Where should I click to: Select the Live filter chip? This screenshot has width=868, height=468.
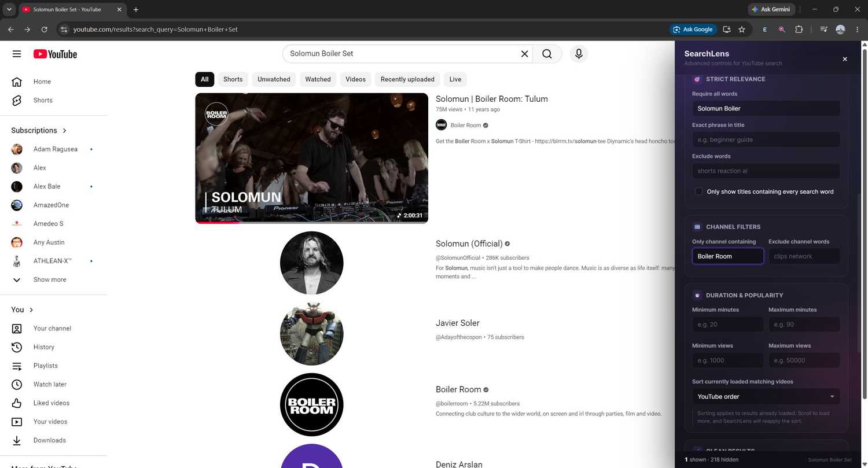(455, 79)
